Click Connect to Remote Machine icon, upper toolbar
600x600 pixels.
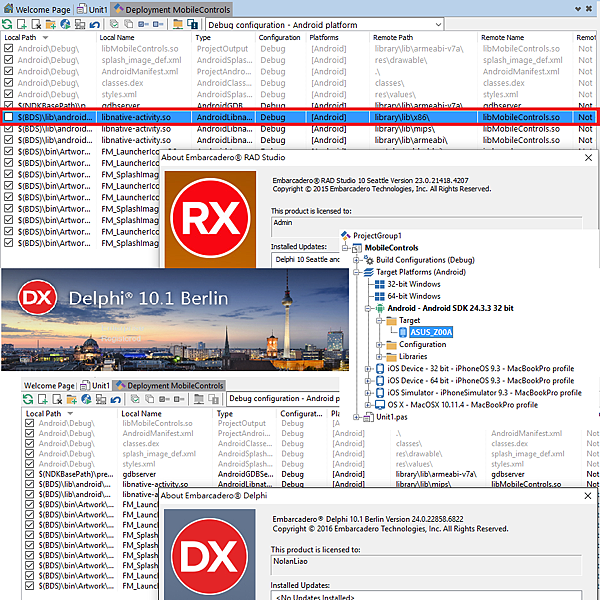tap(80, 24)
